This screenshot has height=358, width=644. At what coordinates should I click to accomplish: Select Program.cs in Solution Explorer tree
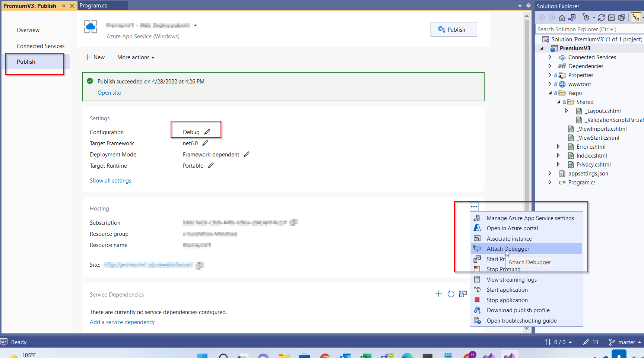click(x=582, y=182)
